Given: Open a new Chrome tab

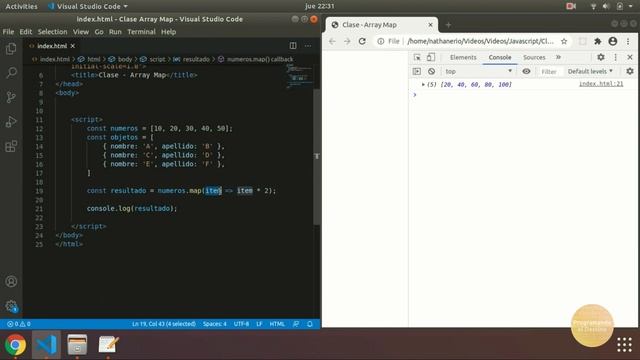Looking at the screenshot, I should tap(448, 25).
